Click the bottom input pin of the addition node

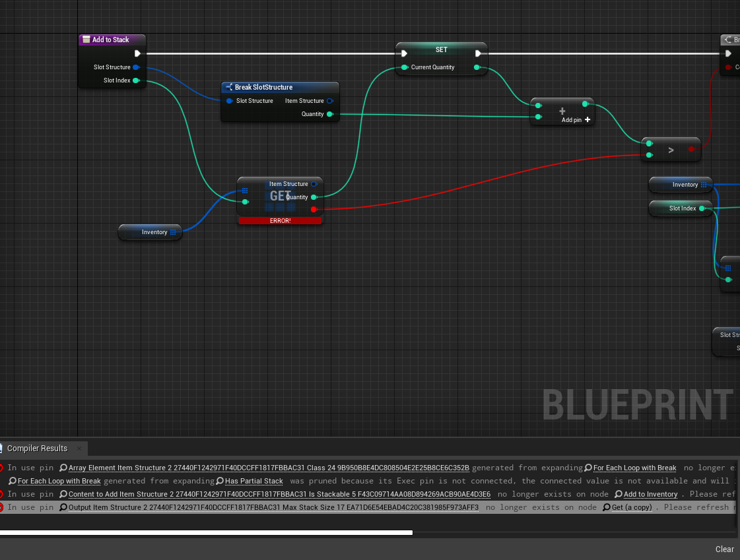tap(539, 117)
